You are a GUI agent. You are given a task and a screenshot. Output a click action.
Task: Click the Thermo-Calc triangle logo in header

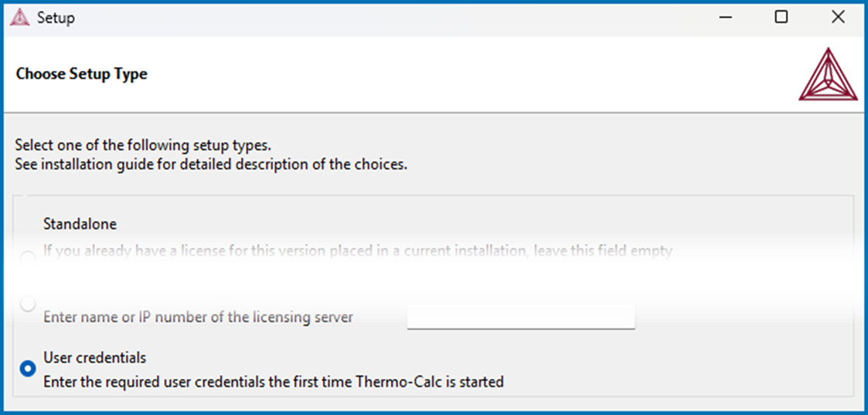point(827,74)
